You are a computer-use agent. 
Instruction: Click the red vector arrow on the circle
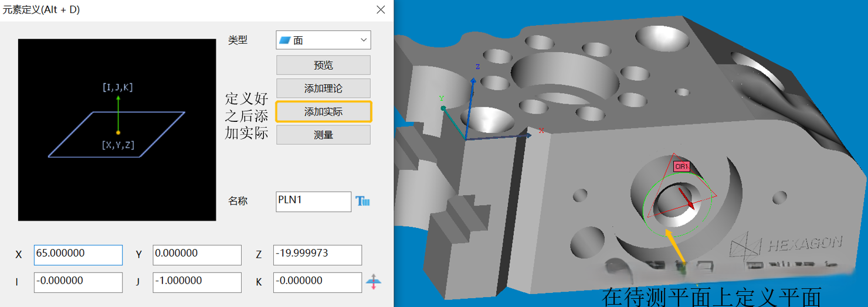(686, 197)
